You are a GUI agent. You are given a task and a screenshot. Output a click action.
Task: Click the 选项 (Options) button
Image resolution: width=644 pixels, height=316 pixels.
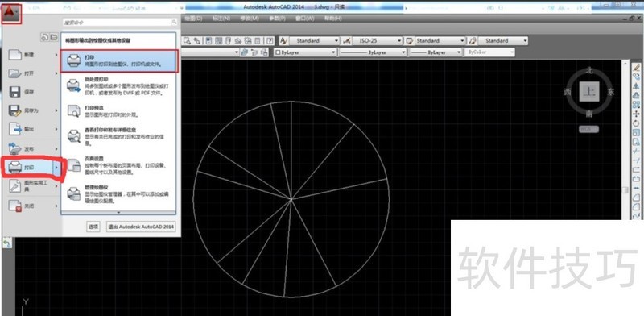pos(93,227)
